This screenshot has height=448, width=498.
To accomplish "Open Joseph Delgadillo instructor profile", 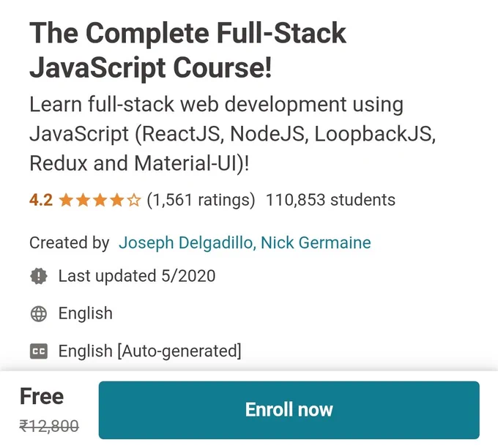I will (187, 243).
